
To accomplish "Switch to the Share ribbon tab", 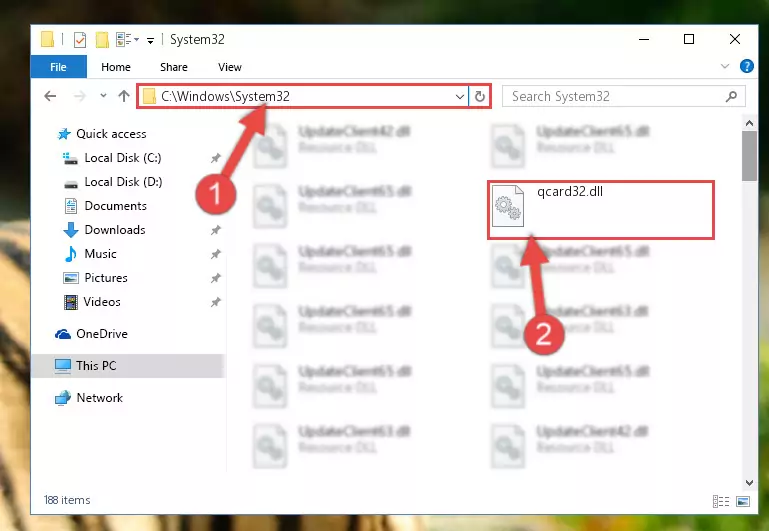I will (x=174, y=67).
